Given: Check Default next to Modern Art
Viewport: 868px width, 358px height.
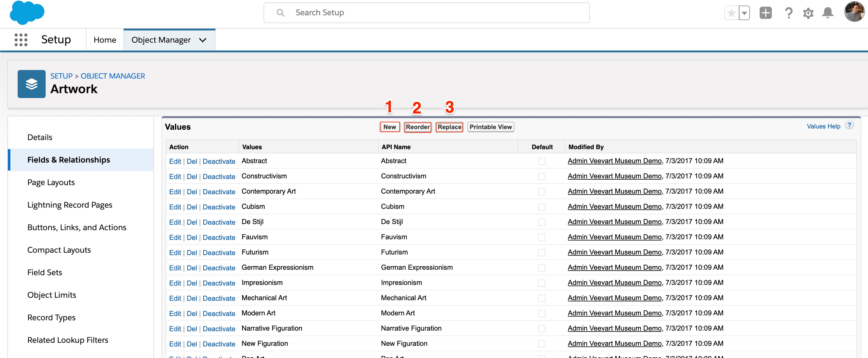Looking at the screenshot, I should [541, 313].
